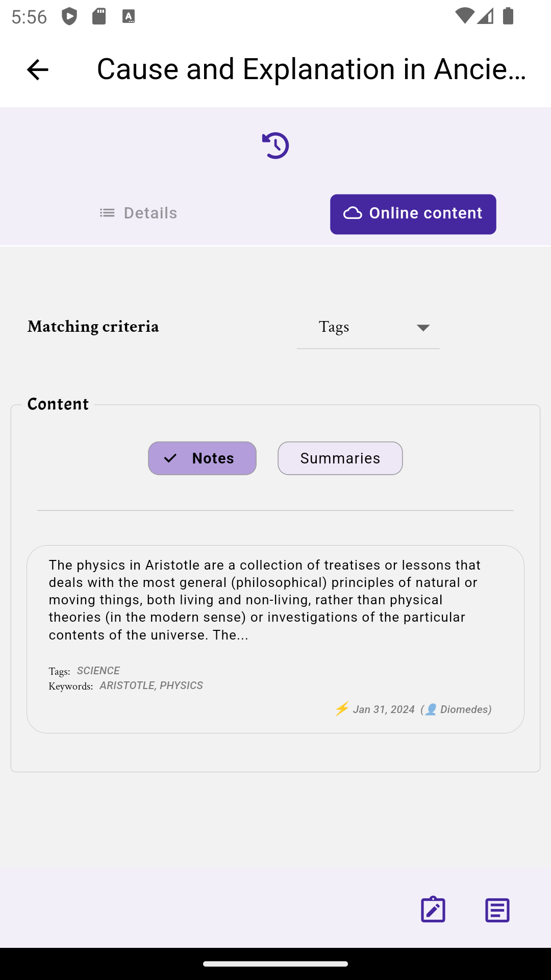Tap the summary document icon
Viewport: 551px width, 980px height.
(497, 910)
